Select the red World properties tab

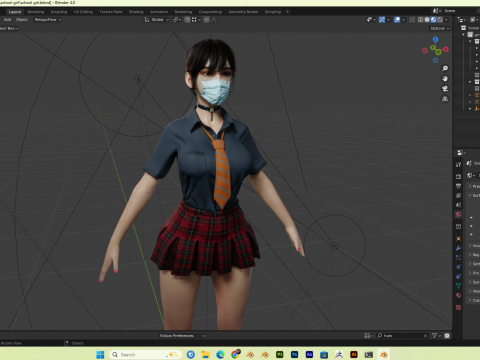(x=458, y=215)
